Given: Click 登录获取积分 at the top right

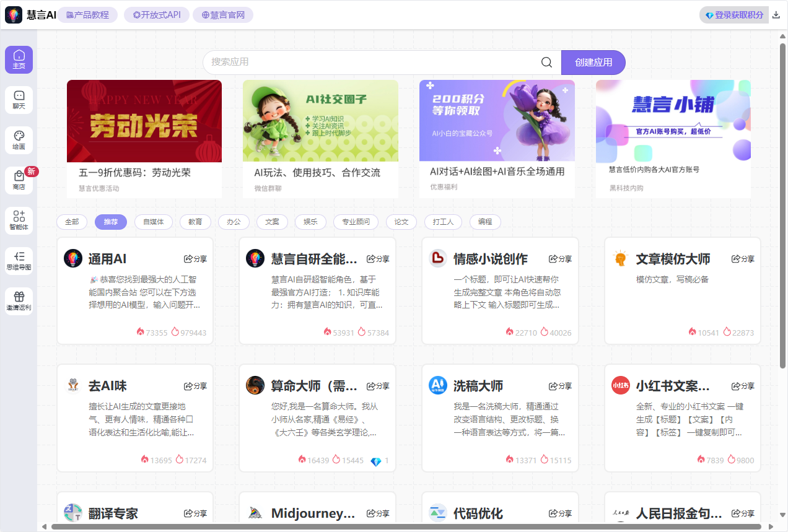Looking at the screenshot, I should coord(733,14).
